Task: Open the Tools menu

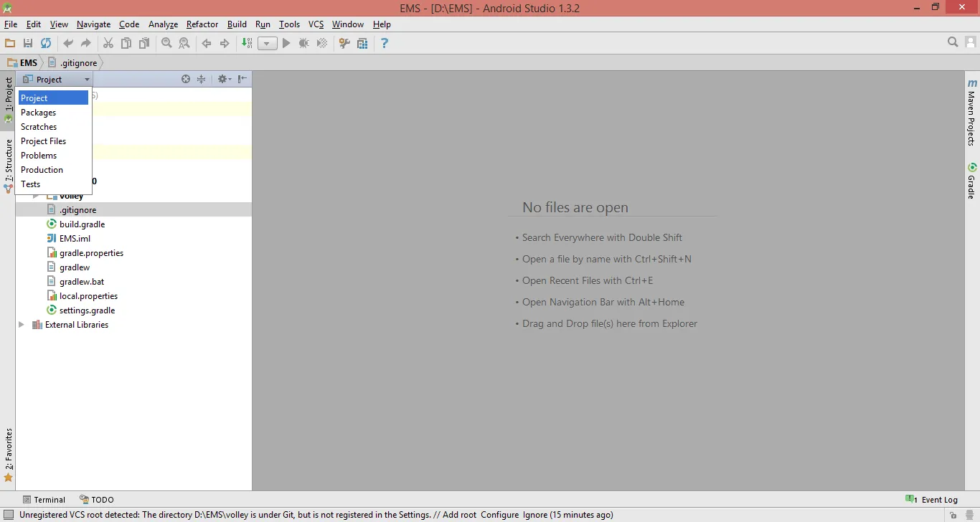Action: [x=289, y=24]
